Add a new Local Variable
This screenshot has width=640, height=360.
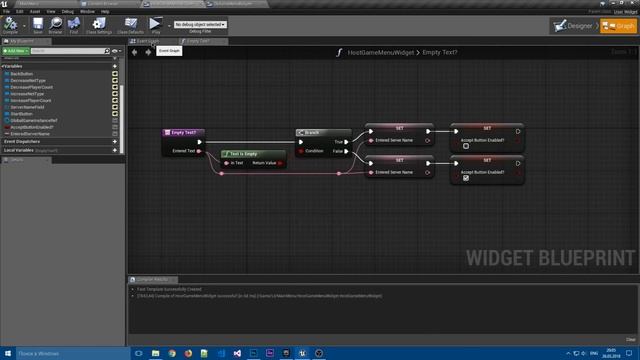(x=115, y=150)
